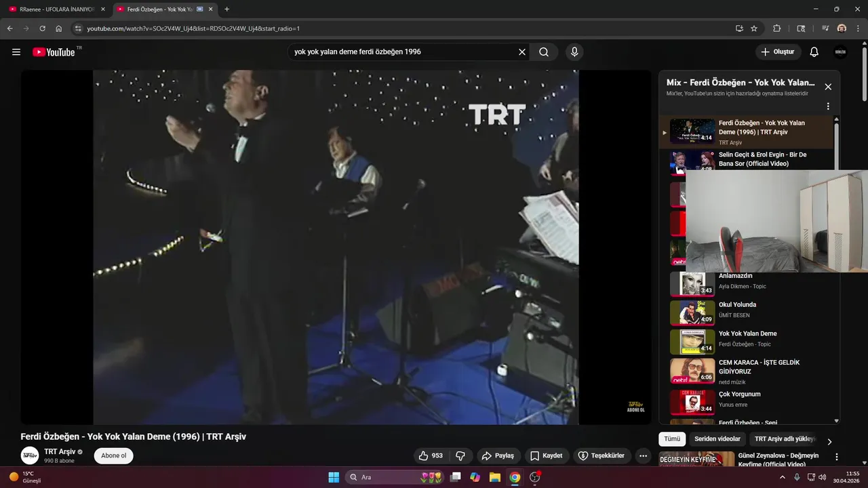Open weather widget 15°C Güneşli
Screen dimensions: 868x488
point(25,477)
